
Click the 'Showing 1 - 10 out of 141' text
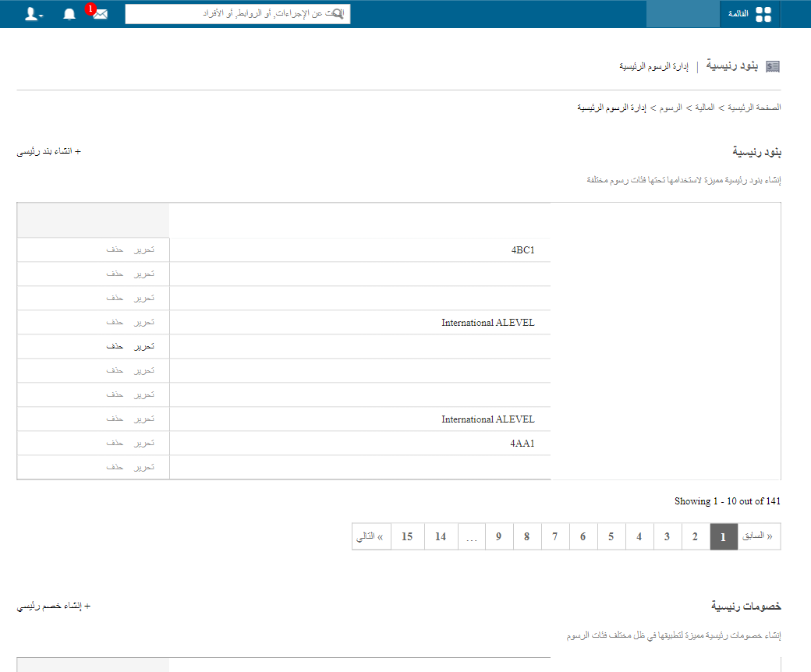(x=728, y=501)
